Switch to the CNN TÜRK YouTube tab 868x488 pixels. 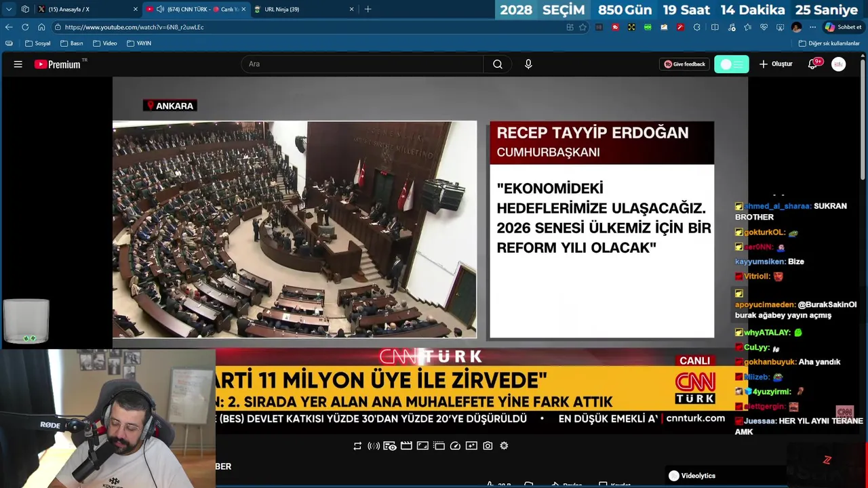coord(197,9)
